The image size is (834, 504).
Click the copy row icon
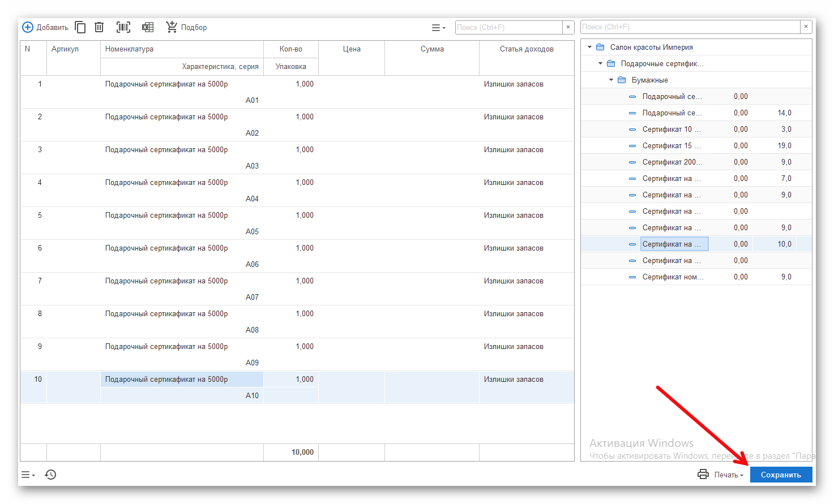tap(80, 27)
